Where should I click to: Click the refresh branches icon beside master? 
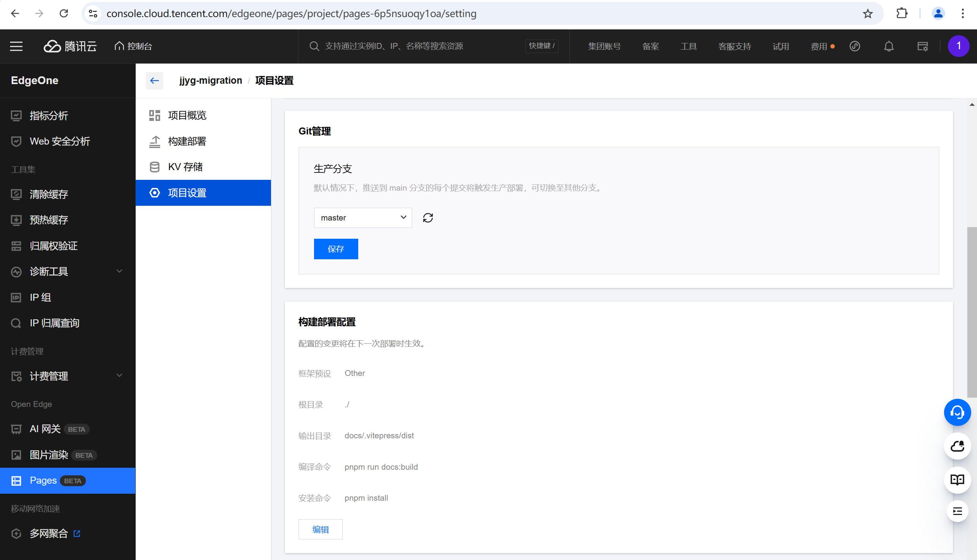(x=428, y=218)
